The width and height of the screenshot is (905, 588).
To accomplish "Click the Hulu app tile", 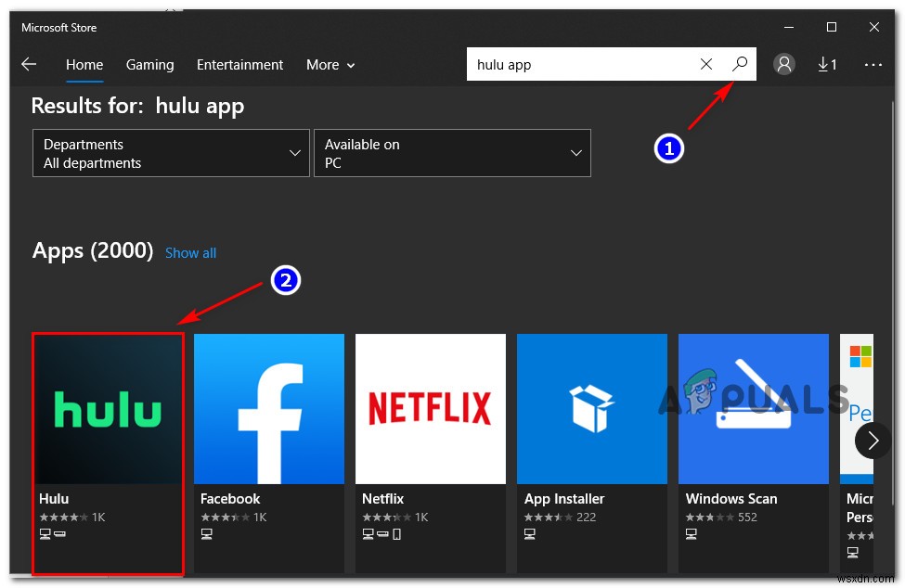I will pos(107,408).
